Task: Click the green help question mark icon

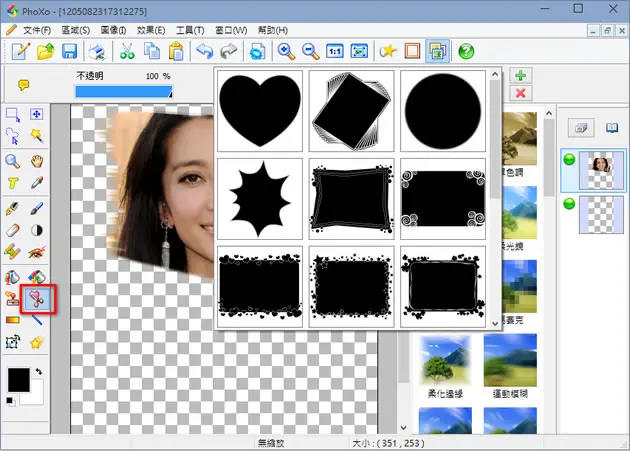Action: pyautogui.click(x=466, y=51)
